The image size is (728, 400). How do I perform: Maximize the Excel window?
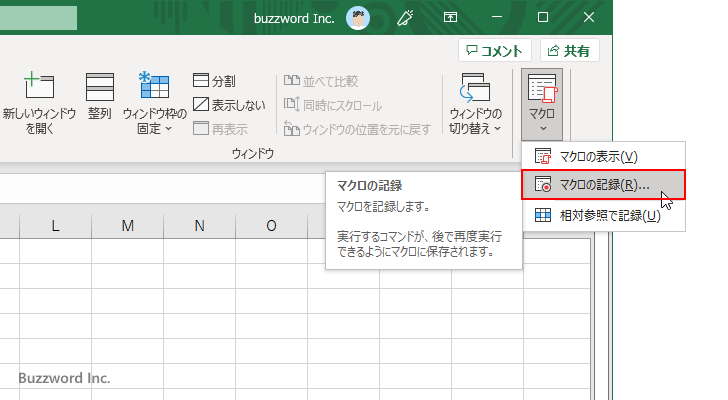542,18
